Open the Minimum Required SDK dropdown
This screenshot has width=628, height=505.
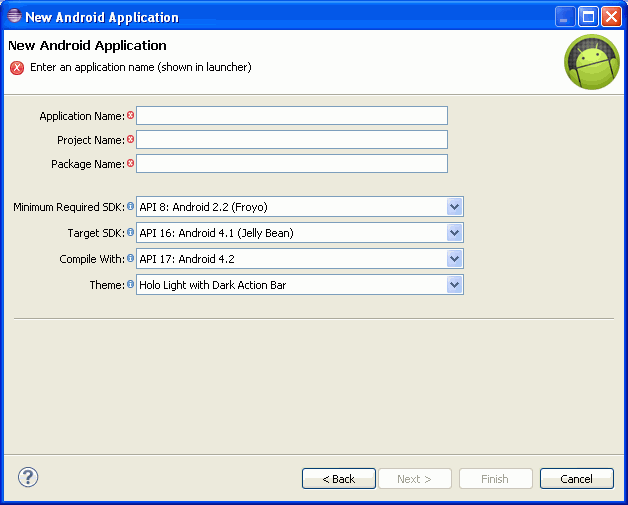coord(454,207)
